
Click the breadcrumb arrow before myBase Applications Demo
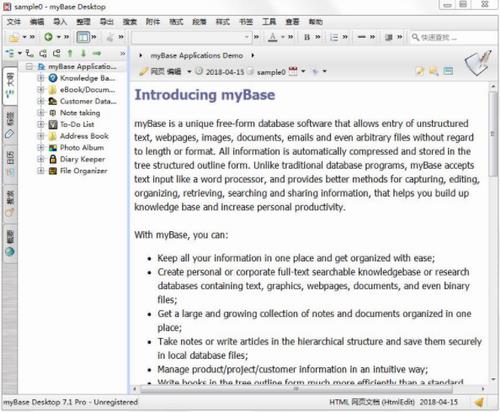coord(141,55)
